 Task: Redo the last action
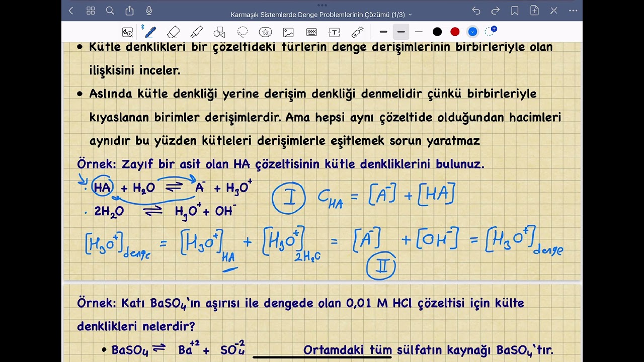pos(495,11)
